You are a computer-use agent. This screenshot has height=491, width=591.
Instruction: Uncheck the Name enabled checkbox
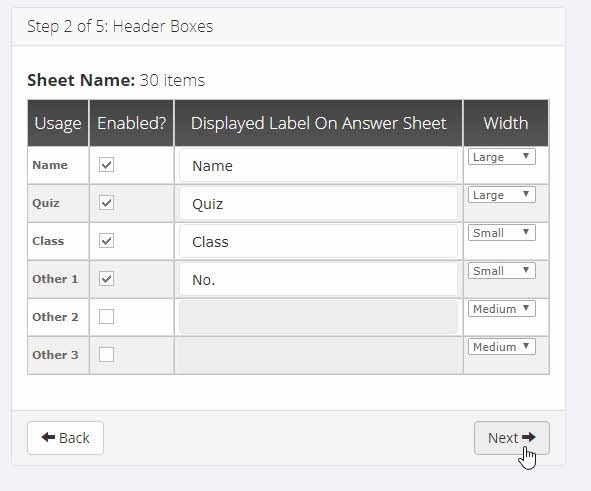(x=106, y=165)
